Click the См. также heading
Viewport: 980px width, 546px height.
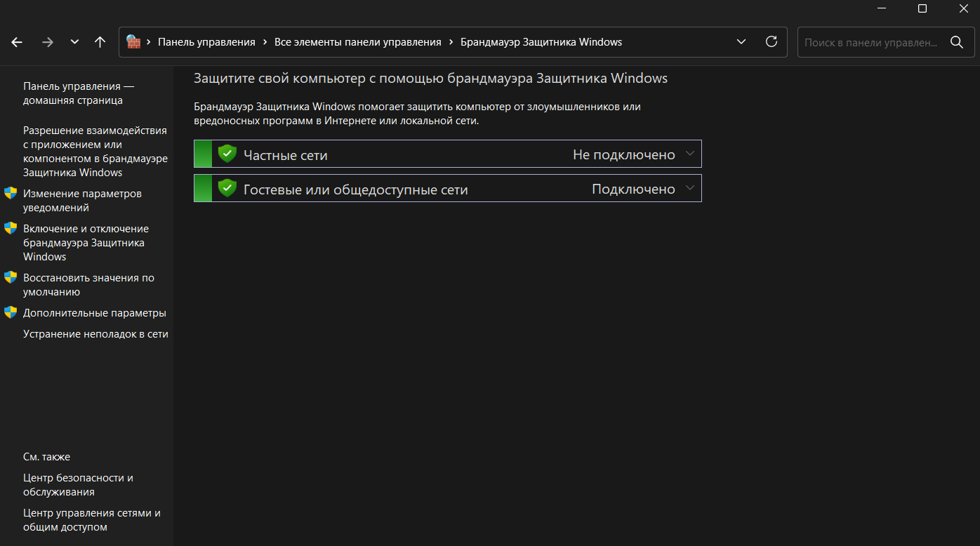tap(46, 457)
